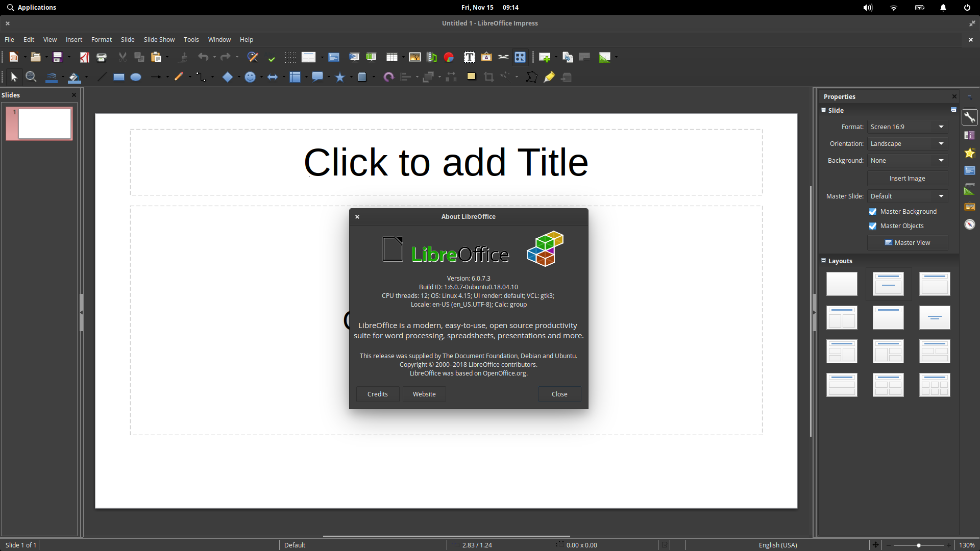Viewport: 980px width, 551px height.
Task: Insert a chart with pie icon
Action: (449, 57)
